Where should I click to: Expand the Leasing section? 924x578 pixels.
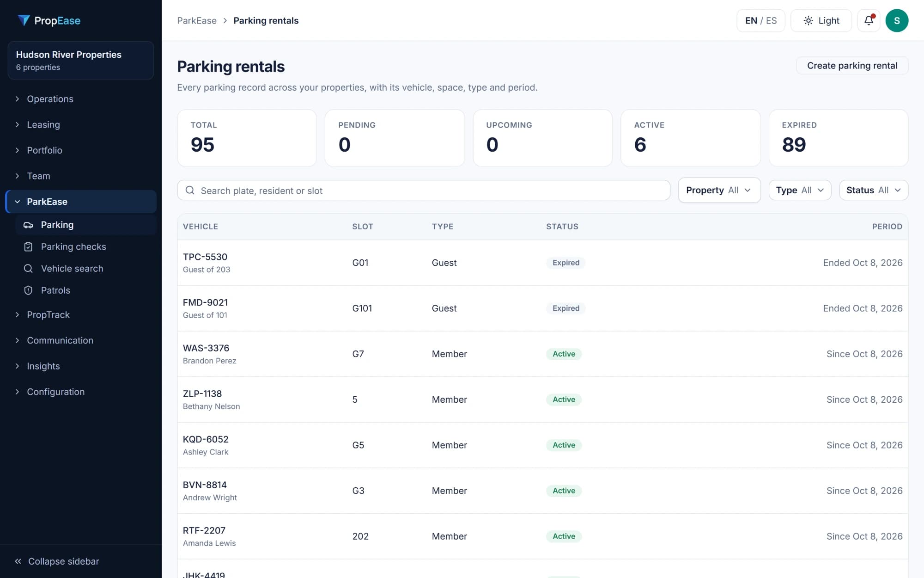81,124
